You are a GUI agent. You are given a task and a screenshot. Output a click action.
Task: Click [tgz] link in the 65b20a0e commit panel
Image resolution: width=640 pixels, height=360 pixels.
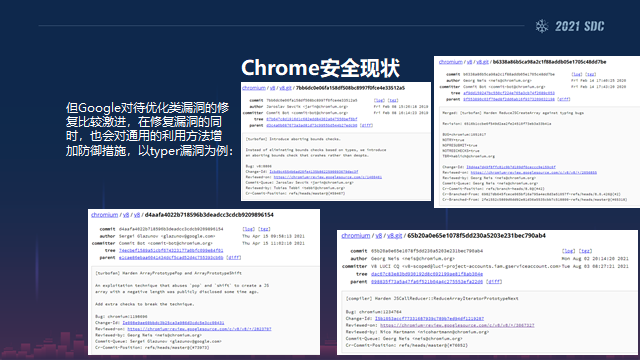tap(585, 251)
